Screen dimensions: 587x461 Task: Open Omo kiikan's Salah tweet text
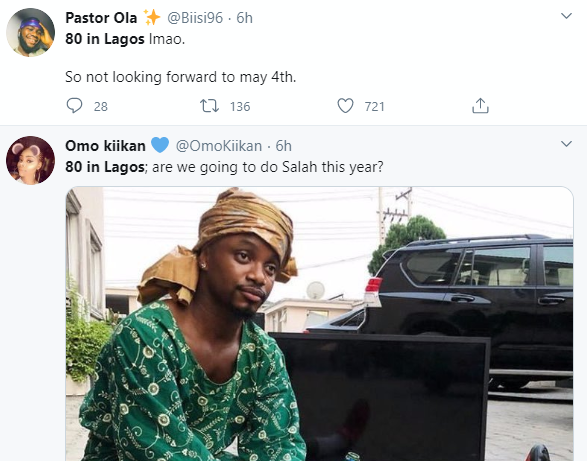coord(224,167)
